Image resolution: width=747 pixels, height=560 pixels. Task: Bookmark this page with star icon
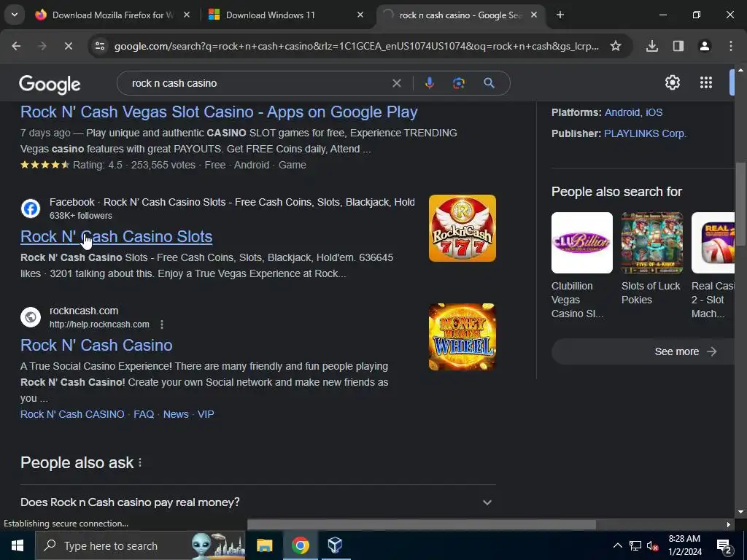[x=616, y=46]
